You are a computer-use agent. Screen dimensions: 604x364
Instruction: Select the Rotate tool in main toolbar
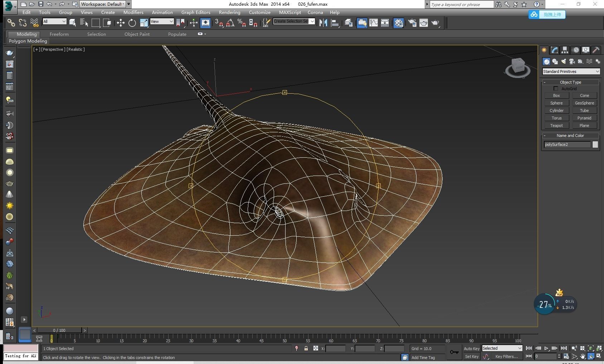(x=132, y=23)
